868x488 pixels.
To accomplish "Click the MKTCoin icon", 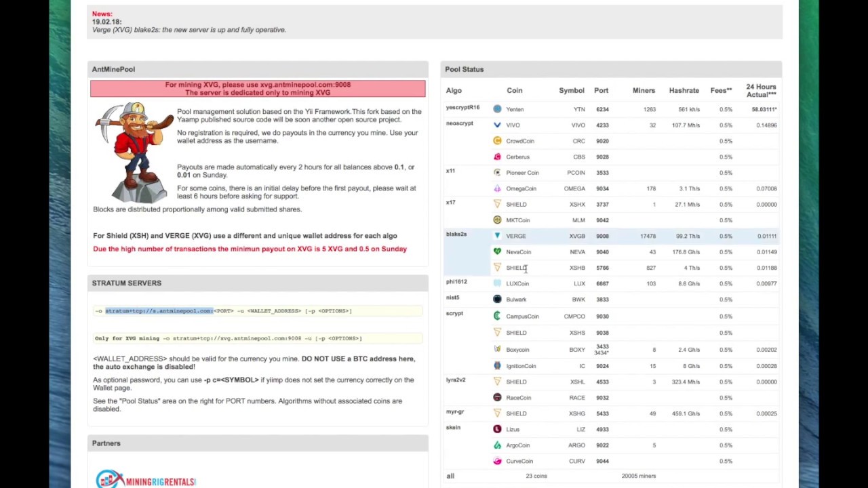I will pyautogui.click(x=497, y=220).
